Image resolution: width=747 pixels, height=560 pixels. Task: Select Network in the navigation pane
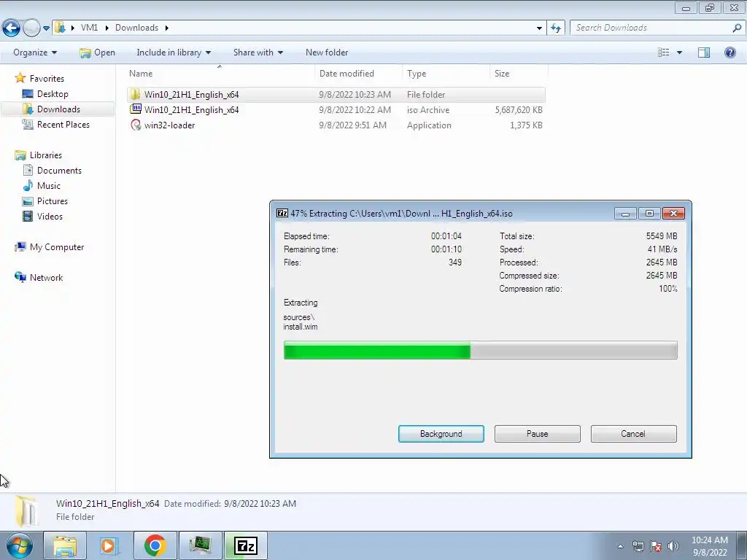[46, 277]
